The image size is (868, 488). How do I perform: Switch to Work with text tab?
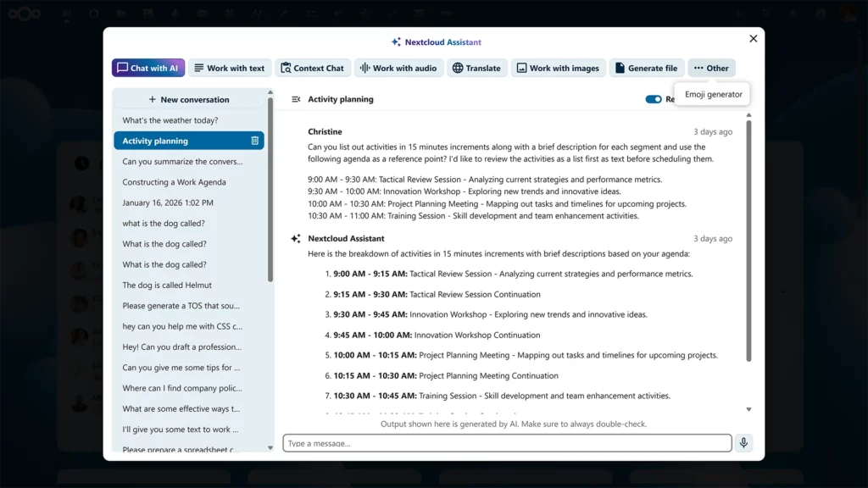(227, 68)
